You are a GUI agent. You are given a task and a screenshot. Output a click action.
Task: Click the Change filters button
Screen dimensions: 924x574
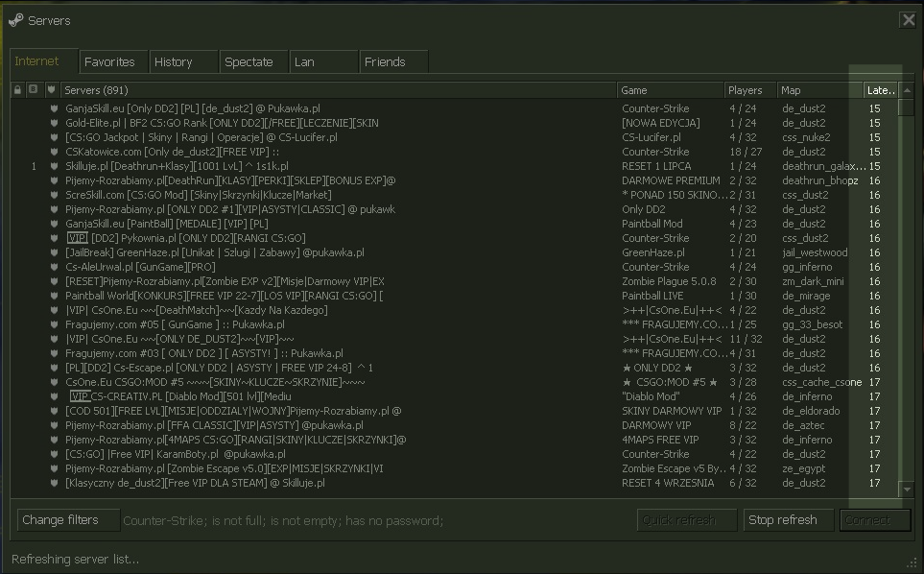[68, 520]
